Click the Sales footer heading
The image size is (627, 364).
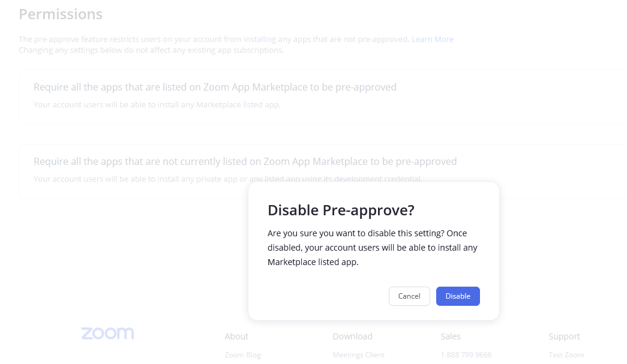click(x=450, y=336)
